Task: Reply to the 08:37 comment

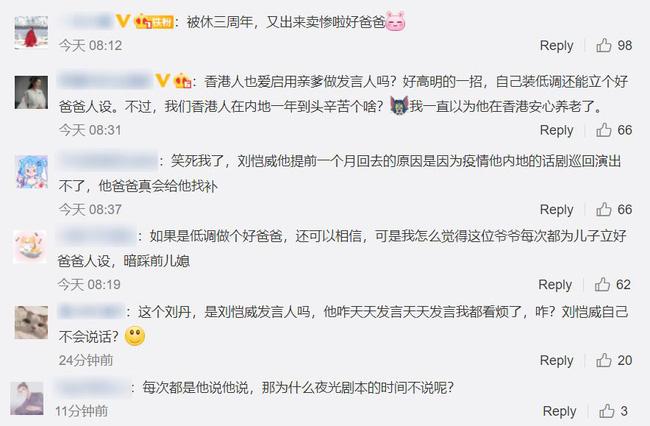Action: 556,210
